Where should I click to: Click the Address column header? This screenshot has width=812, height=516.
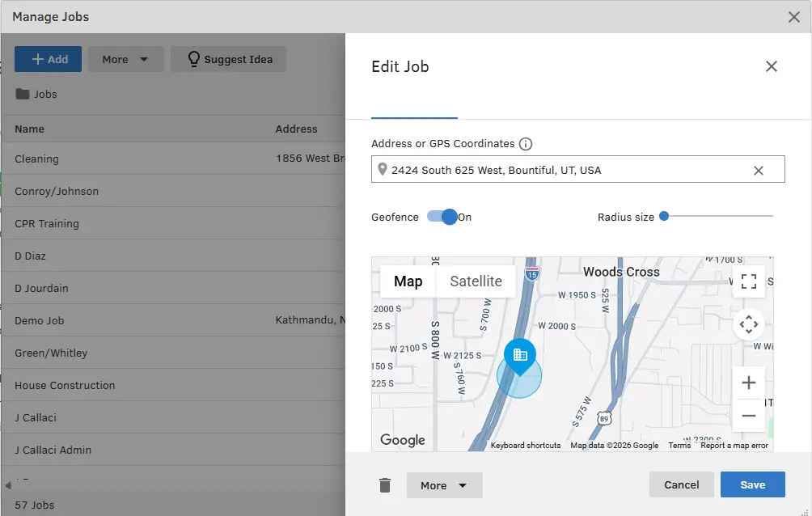pos(296,129)
